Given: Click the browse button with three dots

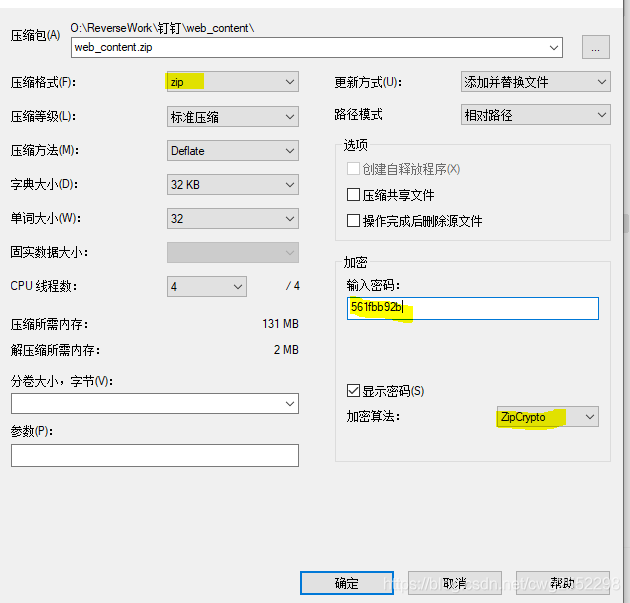Looking at the screenshot, I should pyautogui.click(x=595, y=47).
